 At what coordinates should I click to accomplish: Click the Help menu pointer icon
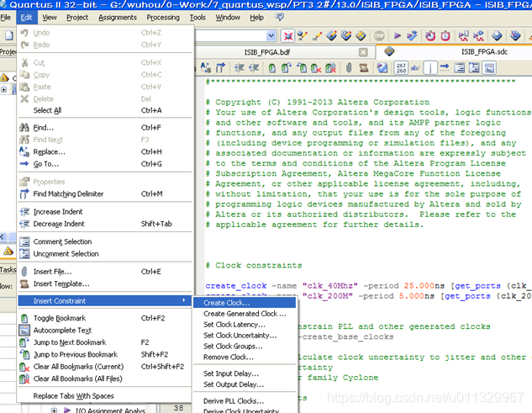click(x=279, y=17)
